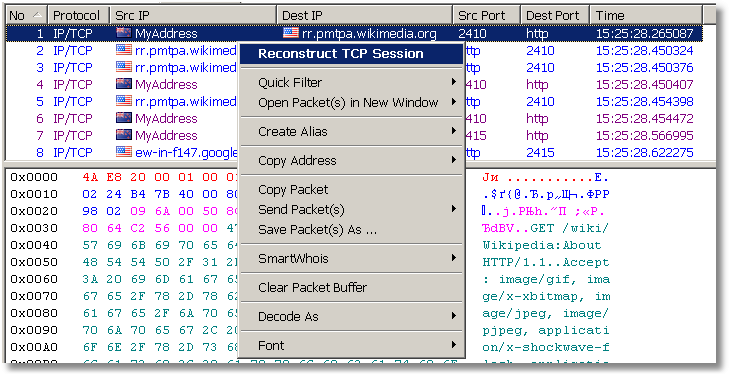Viewport: 730px width, 377px height.
Task: Expand Font submenu arrow
Action: 453,345
